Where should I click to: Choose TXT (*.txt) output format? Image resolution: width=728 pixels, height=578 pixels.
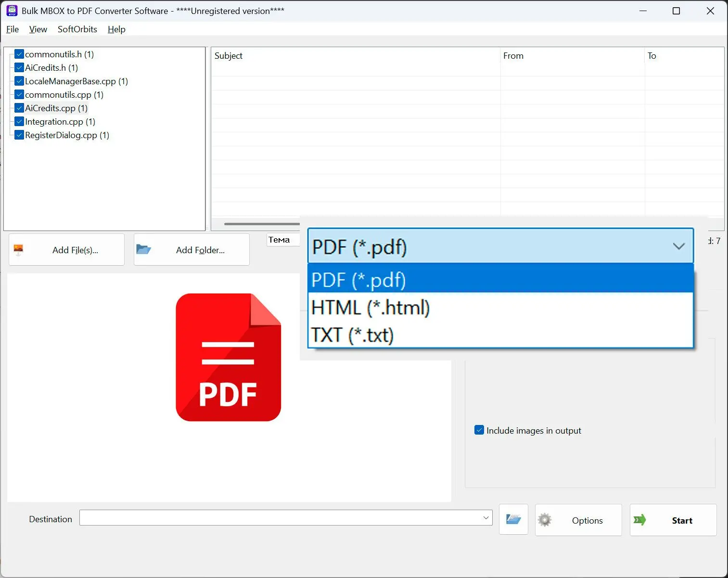pos(500,334)
